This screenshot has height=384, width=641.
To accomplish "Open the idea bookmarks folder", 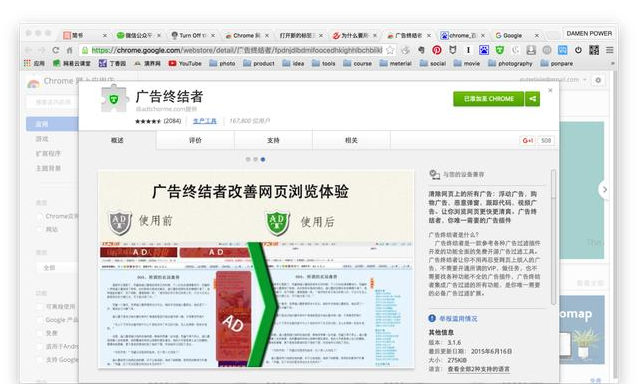I will (293, 63).
